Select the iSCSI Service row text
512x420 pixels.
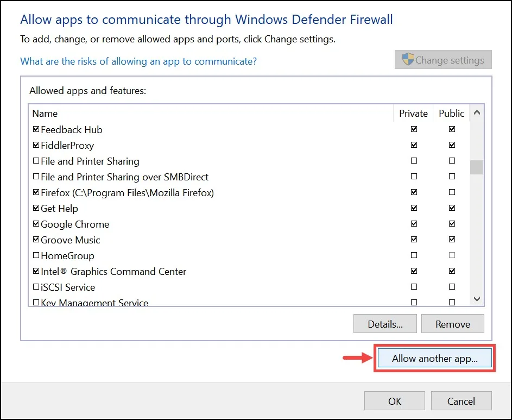68,287
